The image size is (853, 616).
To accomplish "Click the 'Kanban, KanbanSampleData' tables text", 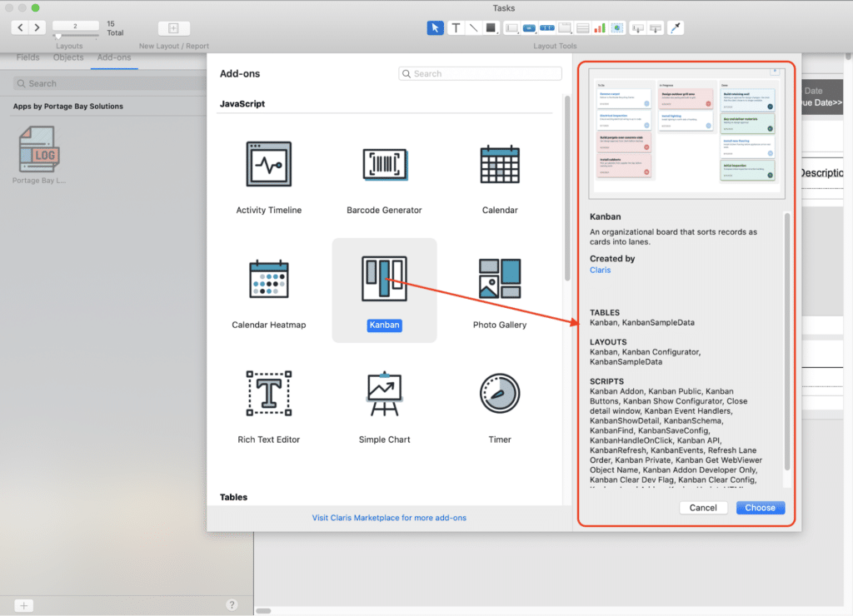I will tap(642, 322).
